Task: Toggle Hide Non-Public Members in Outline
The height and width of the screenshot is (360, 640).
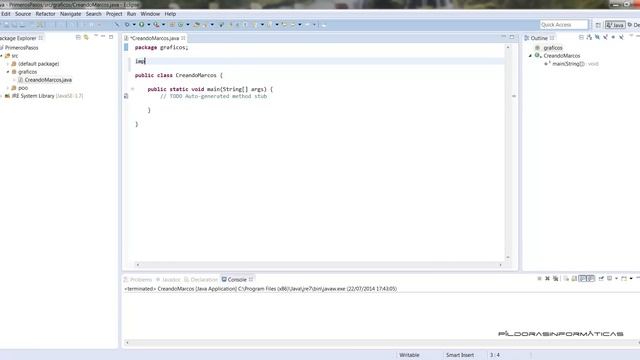Action: pos(613,37)
